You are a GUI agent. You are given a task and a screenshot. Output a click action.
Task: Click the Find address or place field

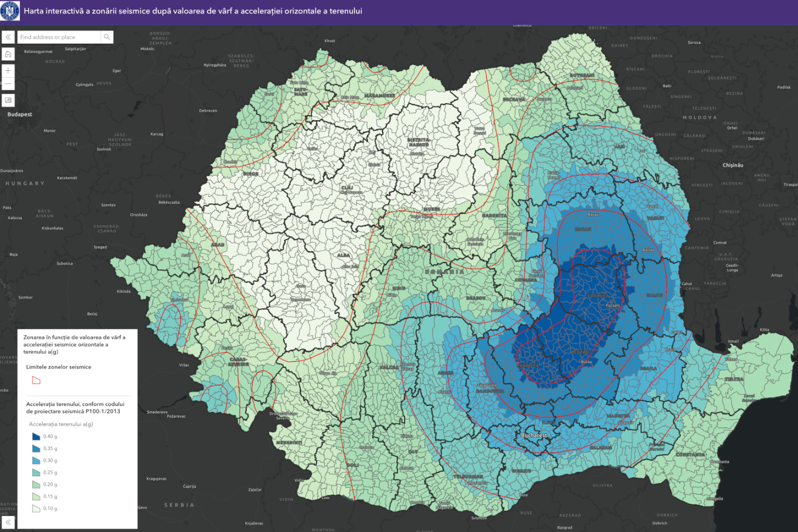click(59, 37)
